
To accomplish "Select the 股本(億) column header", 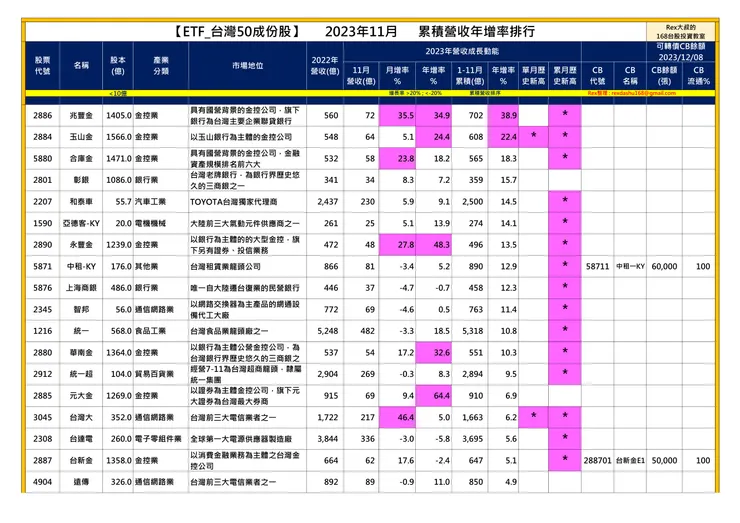I will pyautogui.click(x=118, y=66).
